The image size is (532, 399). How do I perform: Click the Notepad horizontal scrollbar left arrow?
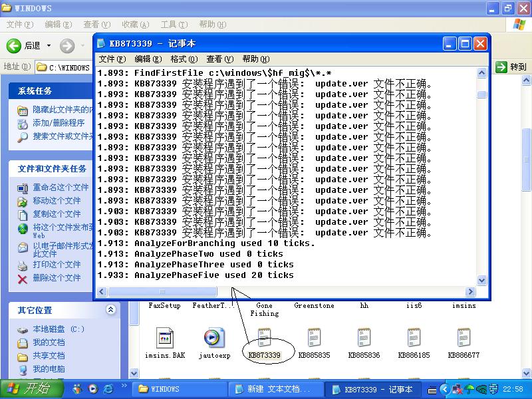coord(102,291)
